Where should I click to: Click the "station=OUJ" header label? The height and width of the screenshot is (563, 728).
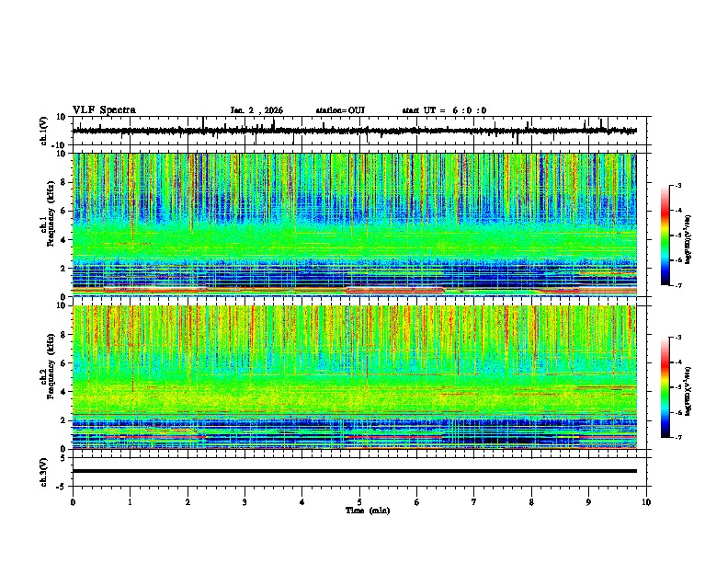coord(340,110)
